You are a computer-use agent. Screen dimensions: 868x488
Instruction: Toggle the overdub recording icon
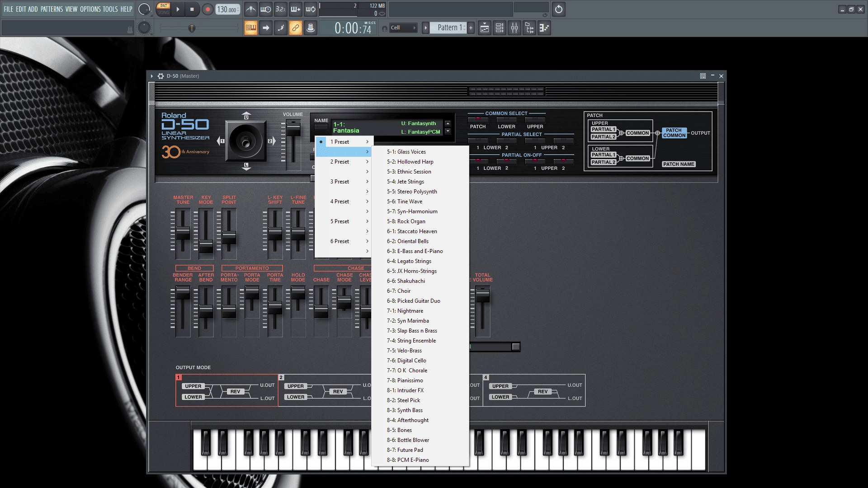pos(296,9)
